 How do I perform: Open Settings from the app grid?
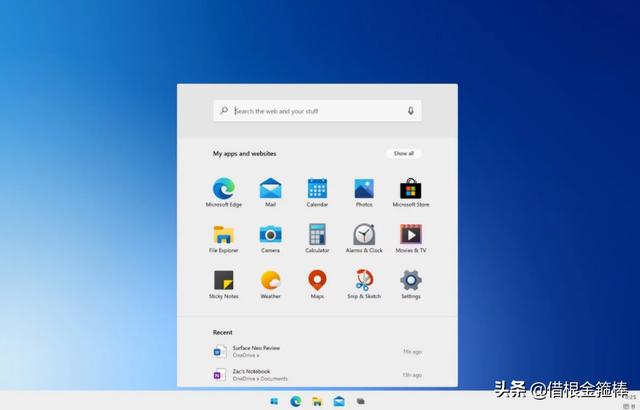click(410, 280)
